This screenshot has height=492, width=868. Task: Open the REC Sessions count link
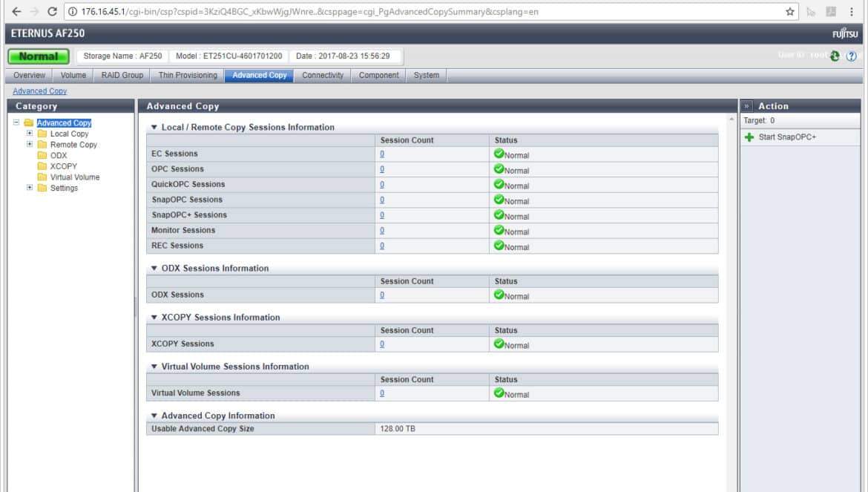pyautogui.click(x=382, y=246)
